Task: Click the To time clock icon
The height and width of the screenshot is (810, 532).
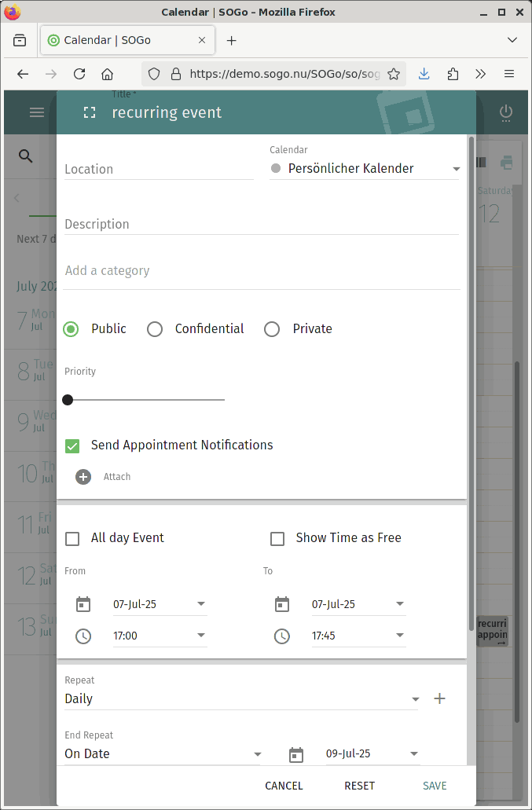Action: point(282,636)
